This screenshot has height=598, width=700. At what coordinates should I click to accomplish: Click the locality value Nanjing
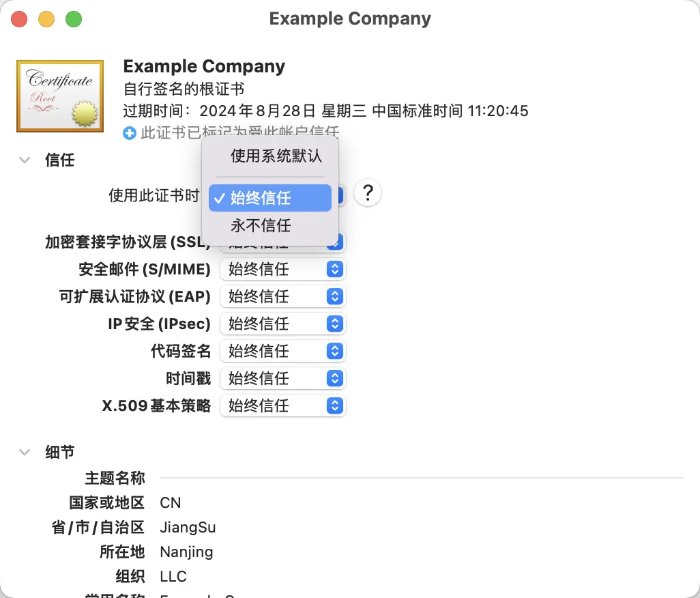click(x=187, y=552)
